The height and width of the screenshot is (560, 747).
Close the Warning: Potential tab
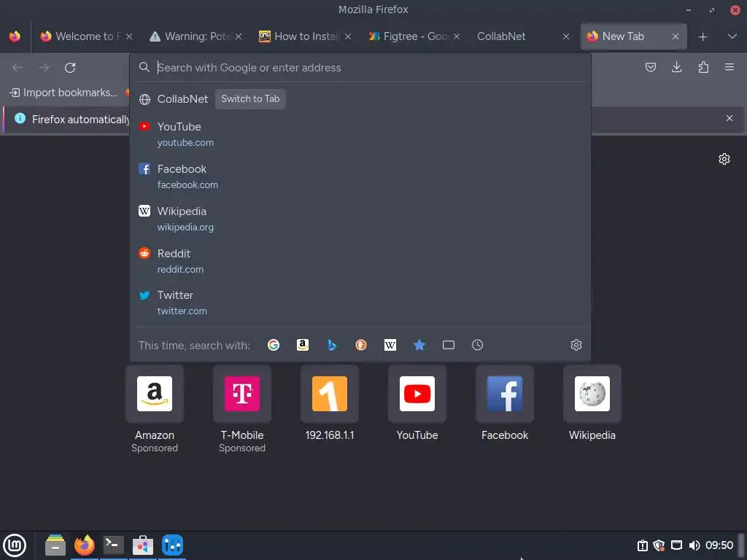coord(239,36)
